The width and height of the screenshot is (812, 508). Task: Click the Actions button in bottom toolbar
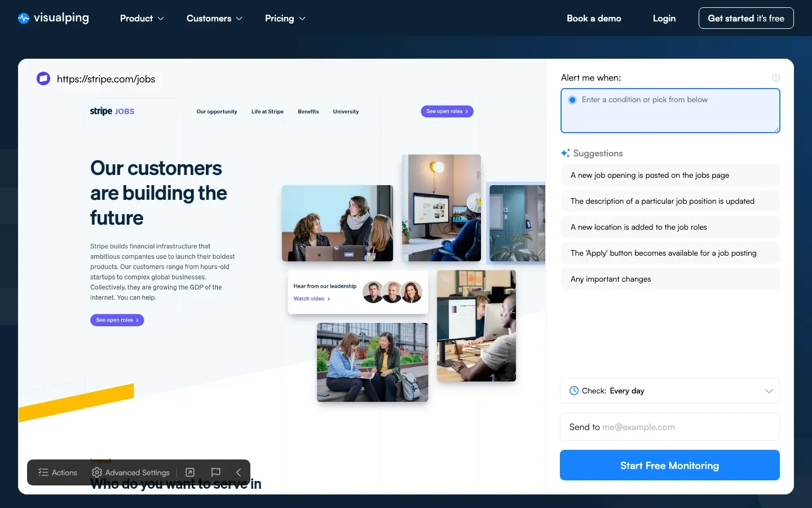58,472
